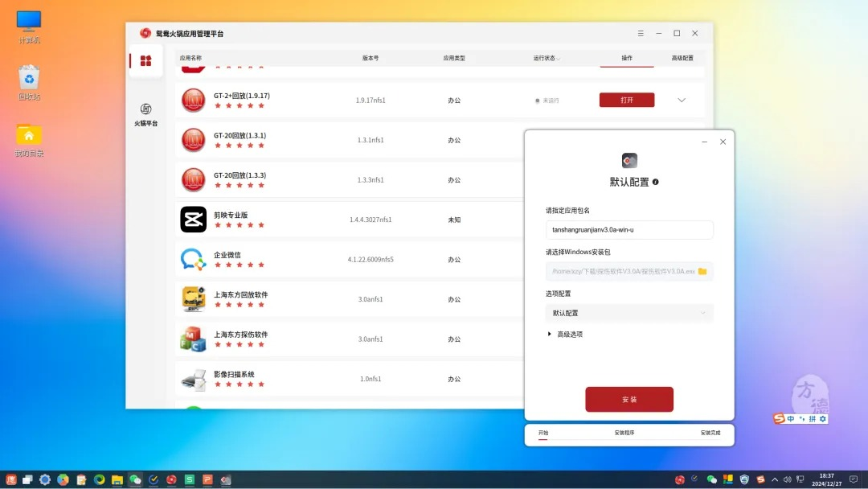The height and width of the screenshot is (489, 868).
Task: Click the 开始 progress step indicator
Action: tap(543, 433)
